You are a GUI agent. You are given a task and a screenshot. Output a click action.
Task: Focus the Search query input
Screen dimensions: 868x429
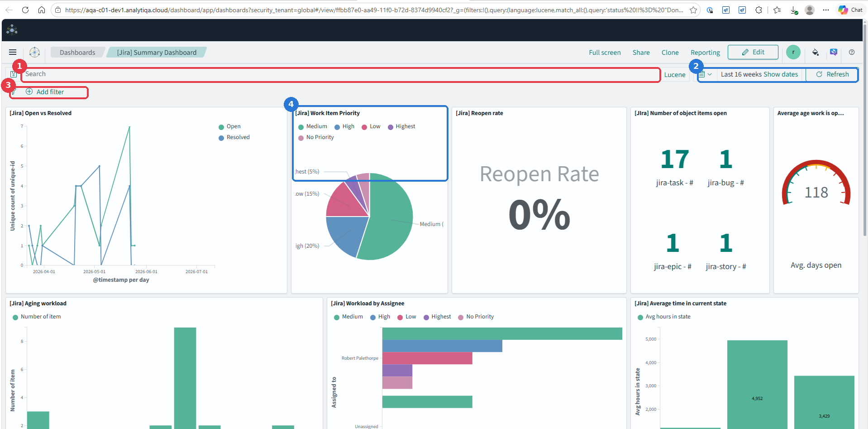coord(341,74)
